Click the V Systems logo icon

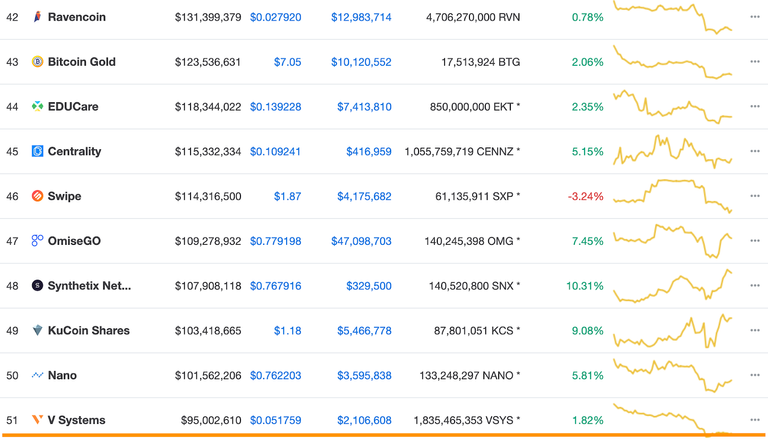pos(37,419)
